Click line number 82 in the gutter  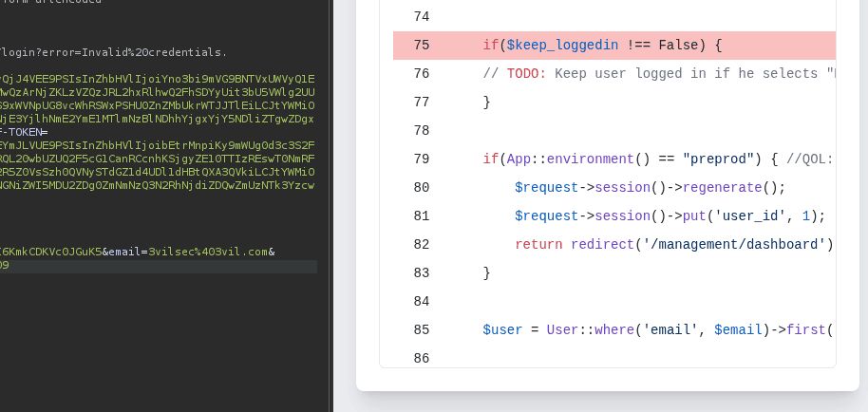(421, 244)
